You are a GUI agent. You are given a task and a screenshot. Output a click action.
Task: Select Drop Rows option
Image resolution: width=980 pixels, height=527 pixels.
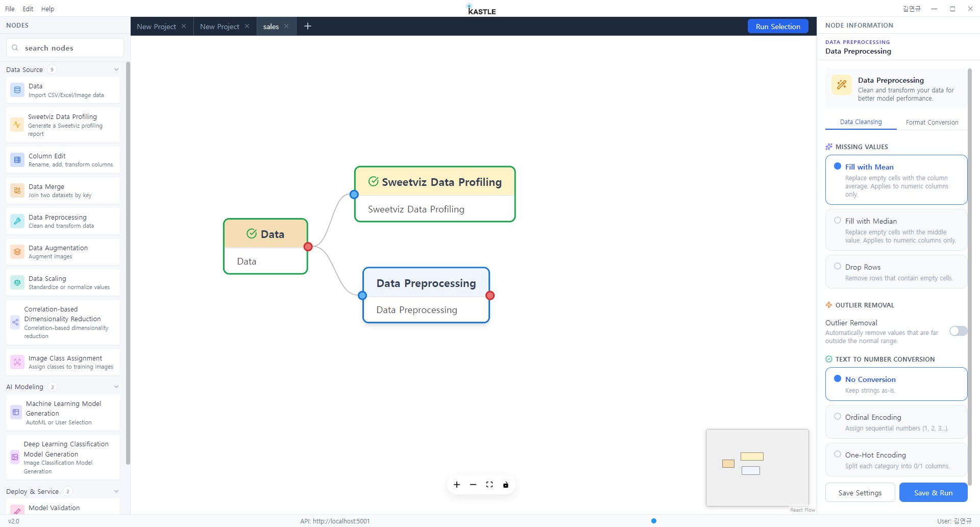[896, 272]
